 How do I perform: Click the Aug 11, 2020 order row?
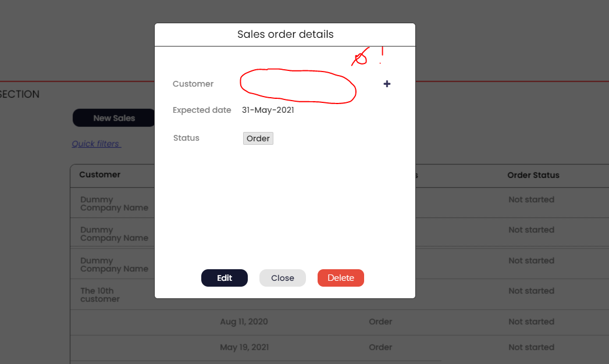pos(340,322)
